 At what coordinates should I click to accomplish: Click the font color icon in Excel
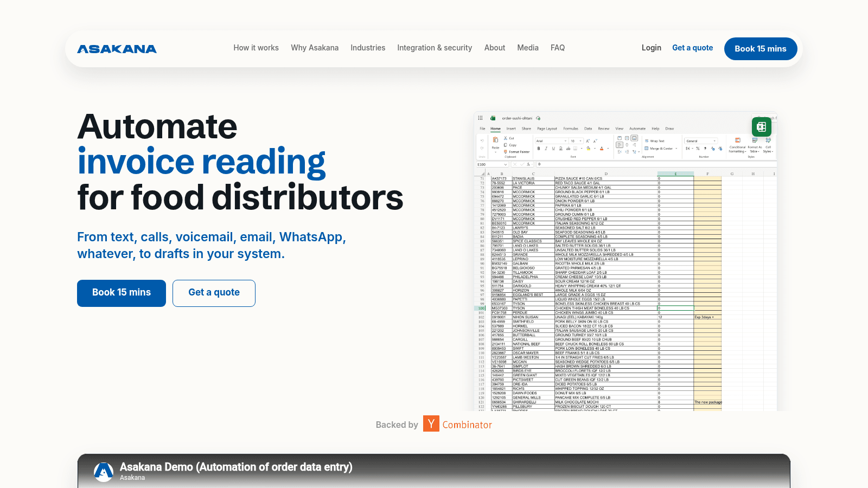coord(602,149)
